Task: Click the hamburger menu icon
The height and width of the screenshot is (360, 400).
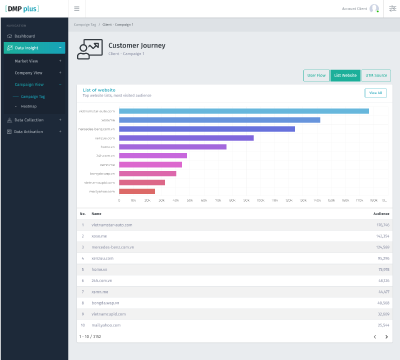Action: pos(77,9)
